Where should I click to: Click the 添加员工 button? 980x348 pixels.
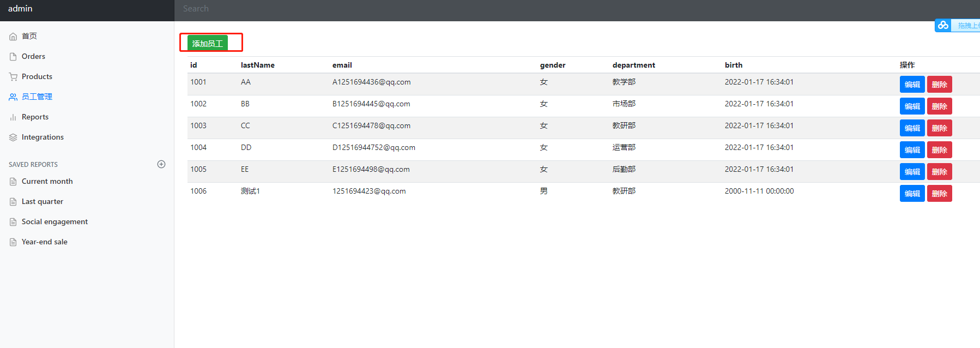coord(208,43)
